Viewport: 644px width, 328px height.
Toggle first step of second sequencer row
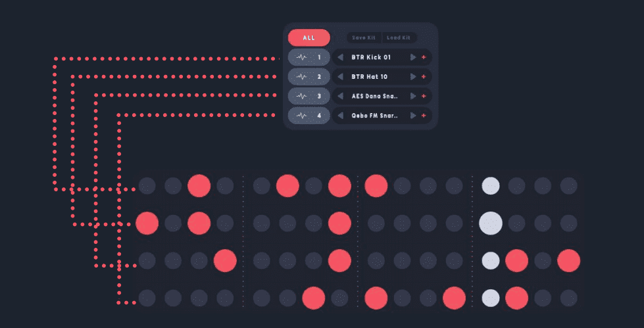coord(147,223)
